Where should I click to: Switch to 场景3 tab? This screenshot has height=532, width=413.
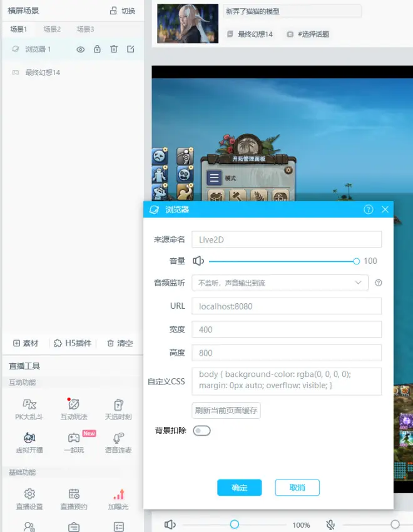pos(85,29)
